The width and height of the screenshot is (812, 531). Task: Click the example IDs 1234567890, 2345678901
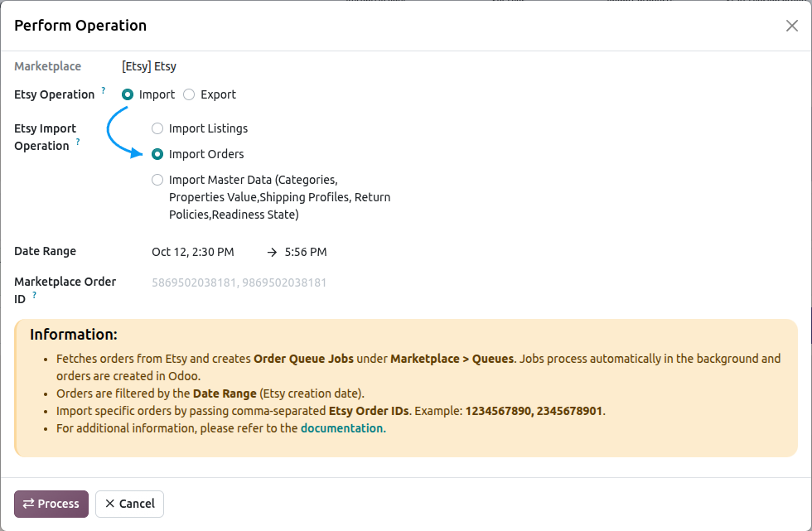(534, 412)
